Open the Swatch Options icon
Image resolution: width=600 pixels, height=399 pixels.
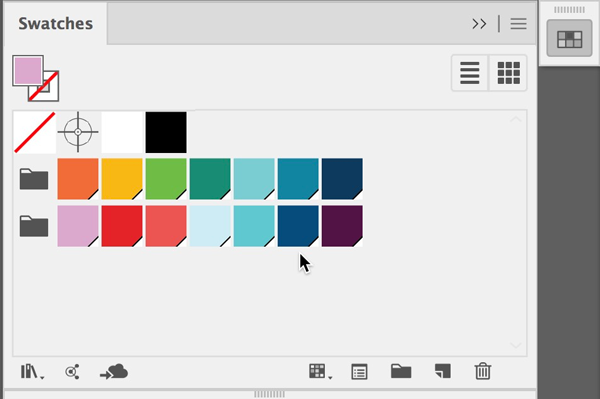(x=359, y=371)
